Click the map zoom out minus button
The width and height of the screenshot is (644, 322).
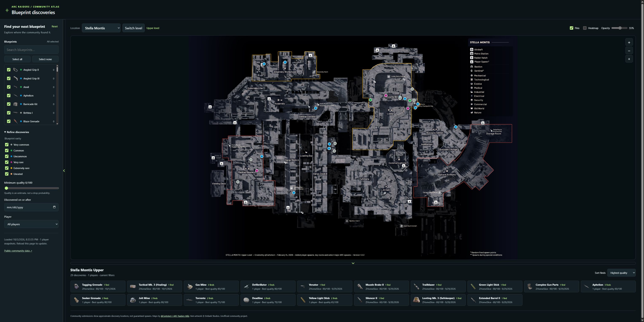(x=629, y=51)
